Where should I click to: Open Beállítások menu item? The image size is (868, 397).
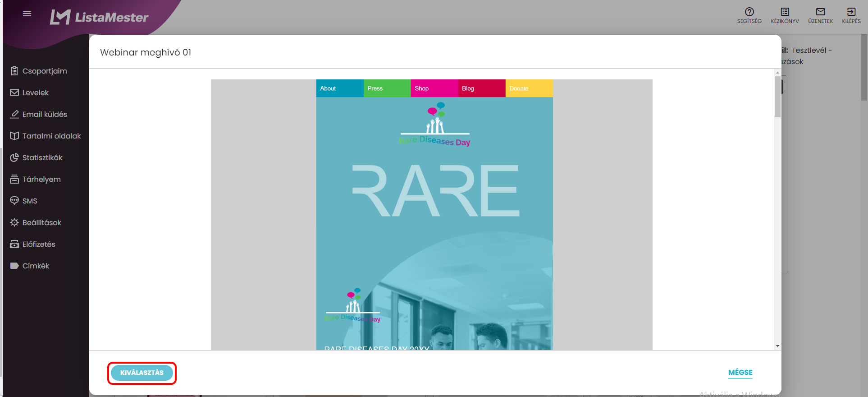pos(41,222)
